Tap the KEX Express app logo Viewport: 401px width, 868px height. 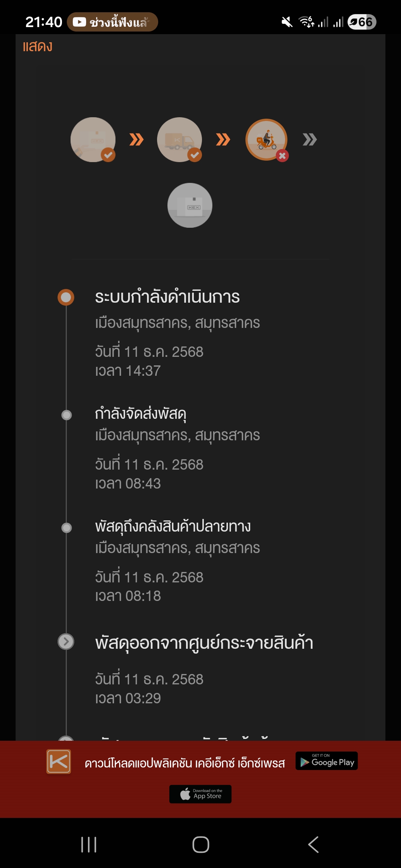[x=59, y=762]
